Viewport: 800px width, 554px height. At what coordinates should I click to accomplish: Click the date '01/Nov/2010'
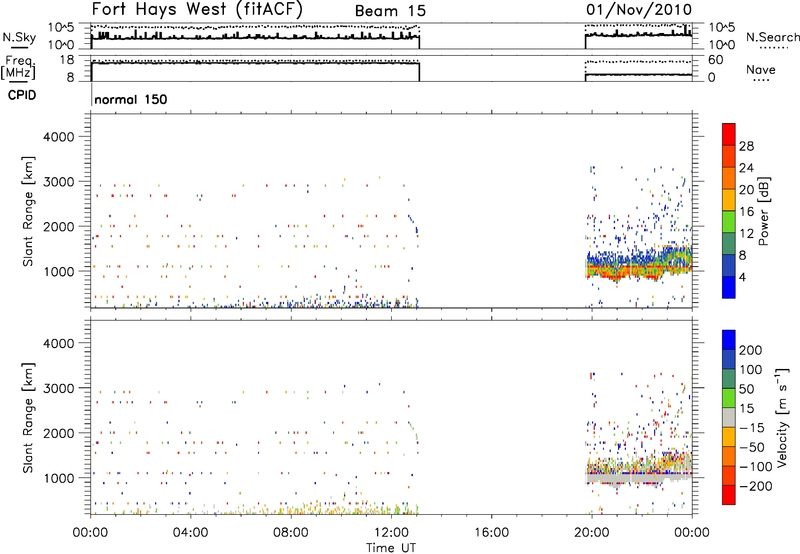[x=639, y=9]
